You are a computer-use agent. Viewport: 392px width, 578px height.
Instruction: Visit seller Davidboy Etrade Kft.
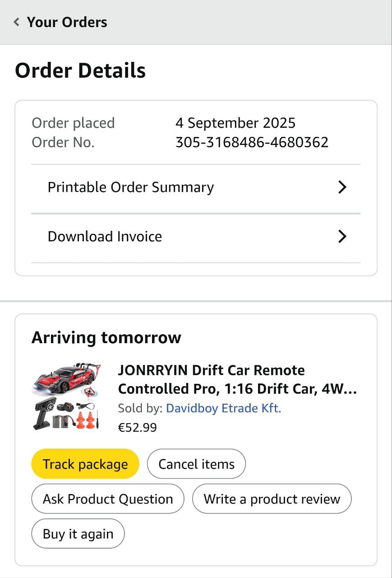223,408
